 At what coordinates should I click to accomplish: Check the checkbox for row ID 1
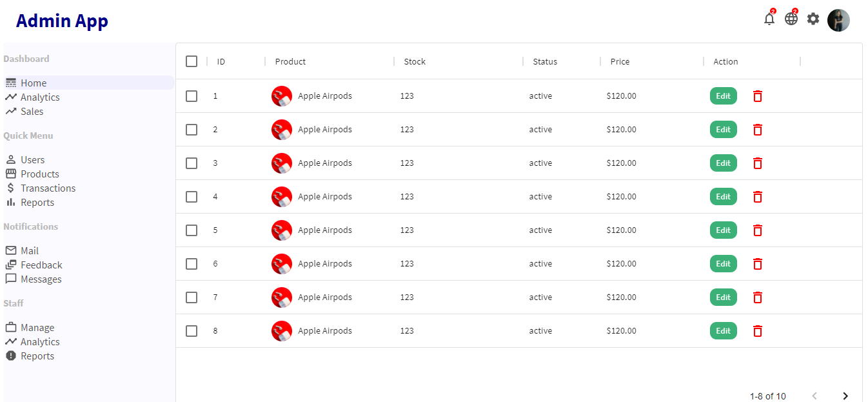192,96
